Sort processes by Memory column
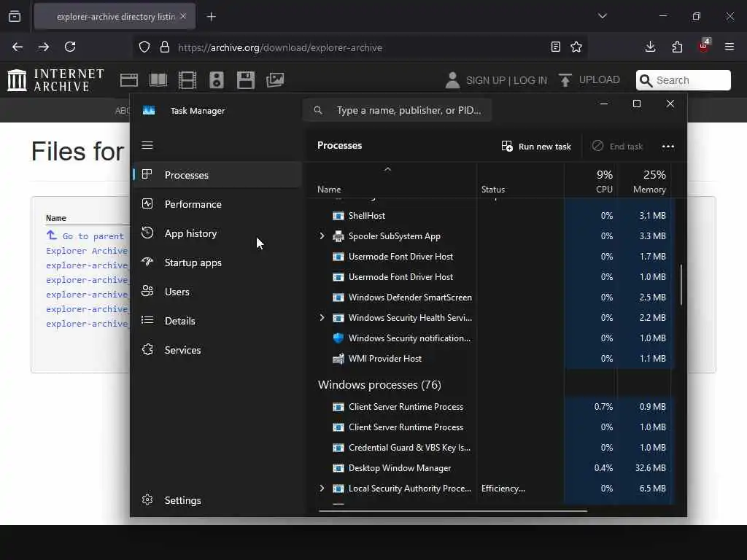The image size is (747, 560). point(650,182)
